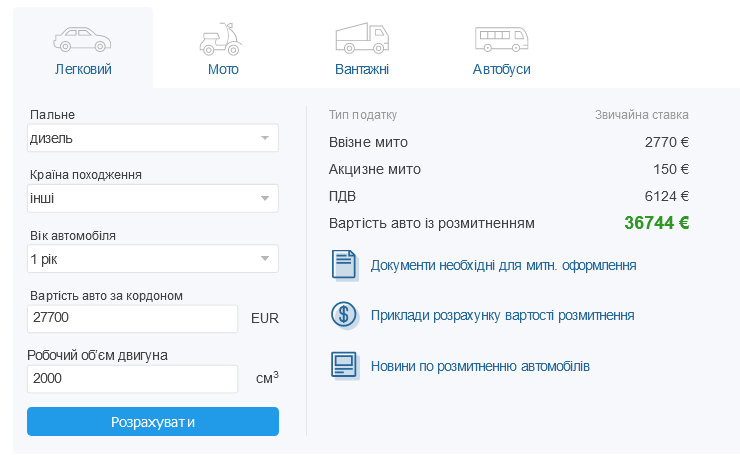Click the newspaper news icon

pos(344,365)
